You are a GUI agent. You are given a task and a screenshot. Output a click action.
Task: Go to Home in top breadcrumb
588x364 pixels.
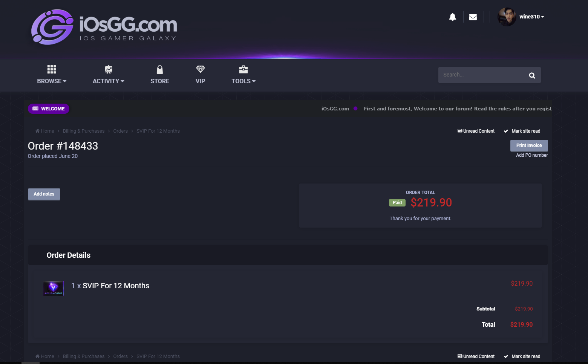coord(45,131)
